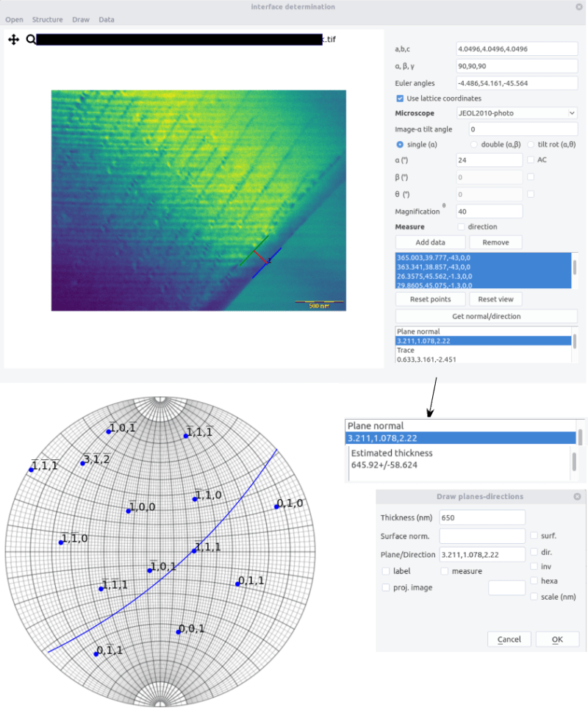Select the pan/move tool icon
The image size is (588, 710).
pyautogui.click(x=13, y=40)
